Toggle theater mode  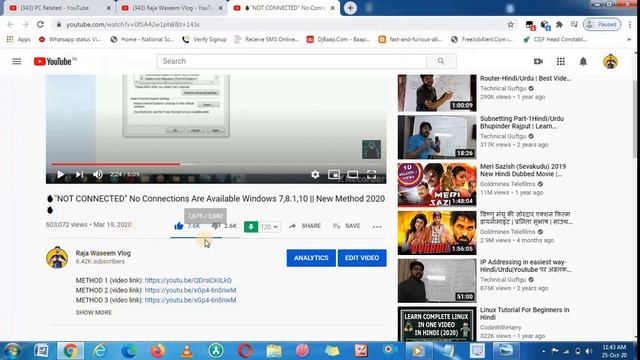coord(353,174)
